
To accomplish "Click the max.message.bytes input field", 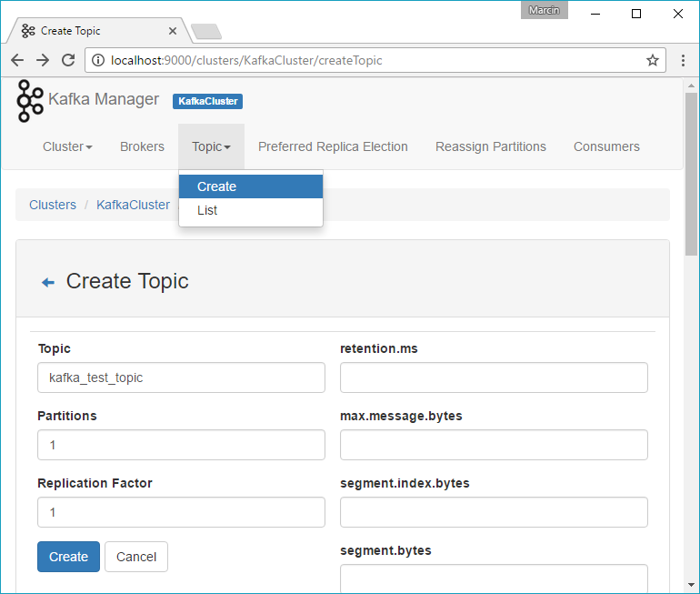I will [x=494, y=445].
